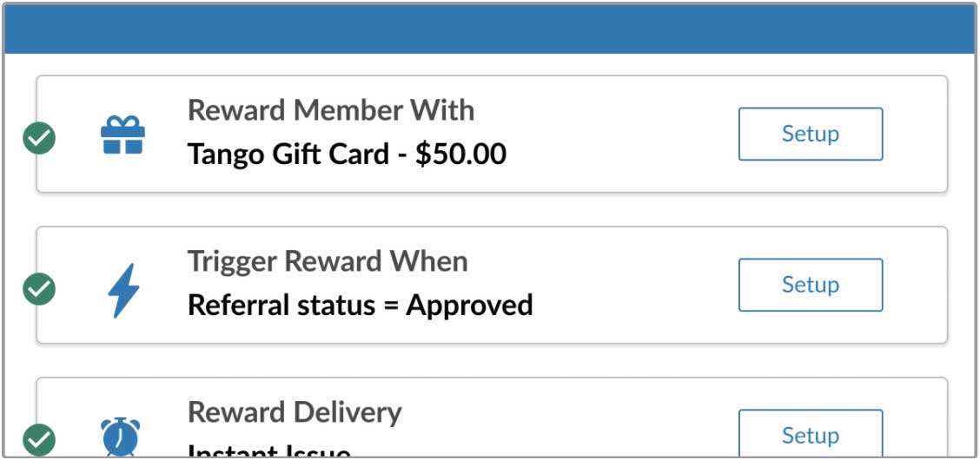Click the gift box reward icon
The width and height of the screenshot is (980, 460).
coord(123,135)
